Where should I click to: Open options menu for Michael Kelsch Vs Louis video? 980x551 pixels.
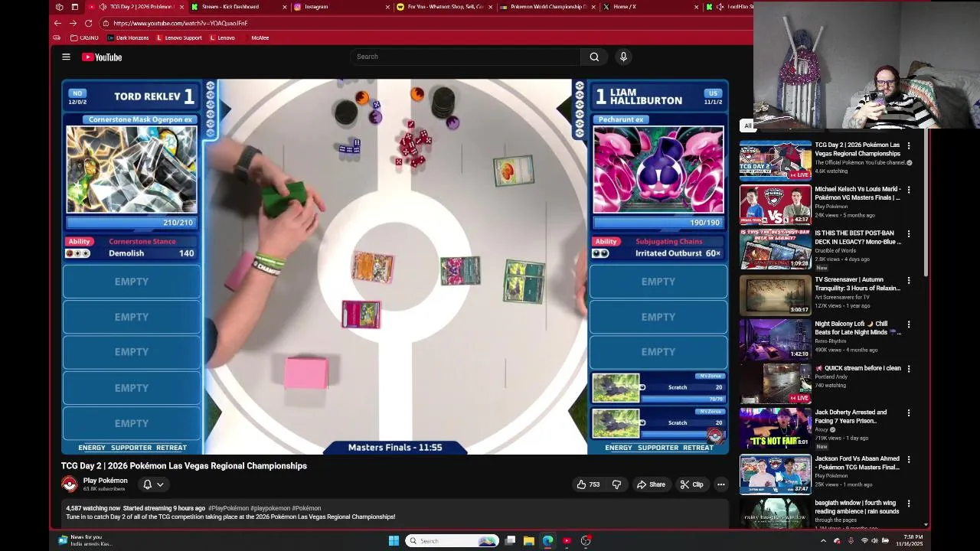tap(909, 190)
